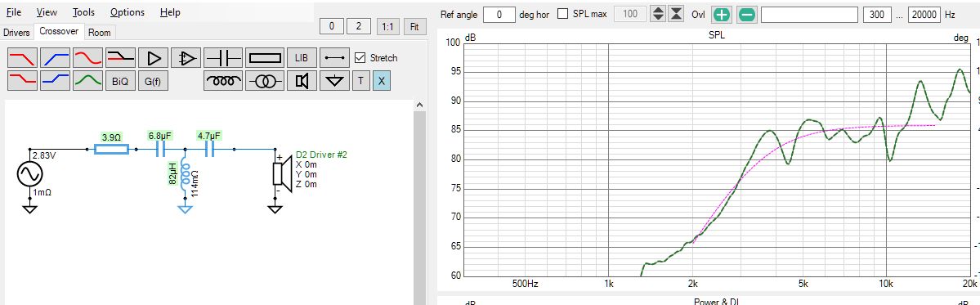980x305 pixels.
Task: Select the 82µH inductor in the schematic
Action: (185, 174)
